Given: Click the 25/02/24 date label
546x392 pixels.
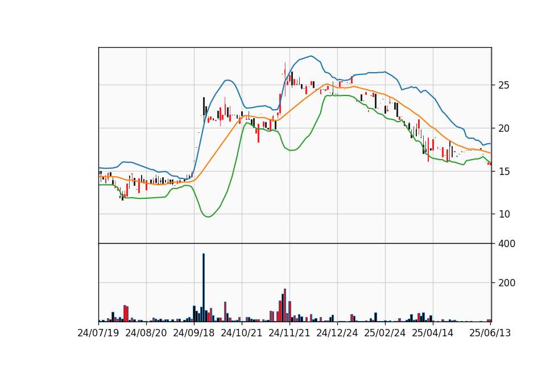Looking at the screenshot, I should [x=385, y=333].
